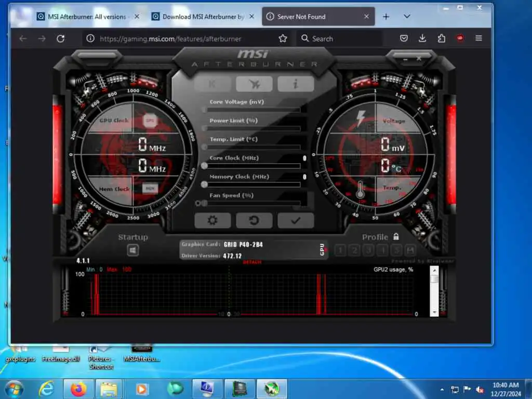Click the site information icon in address bar

[90, 38]
